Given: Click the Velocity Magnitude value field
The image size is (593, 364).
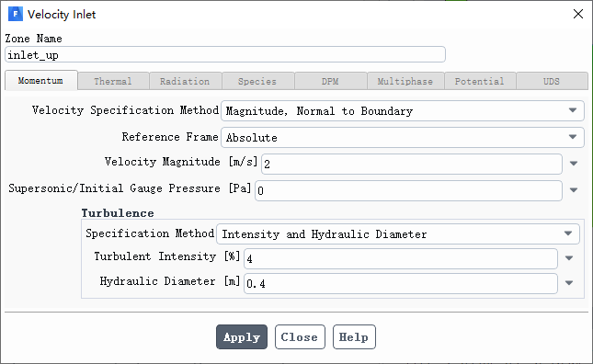Looking at the screenshot, I should tap(412, 164).
